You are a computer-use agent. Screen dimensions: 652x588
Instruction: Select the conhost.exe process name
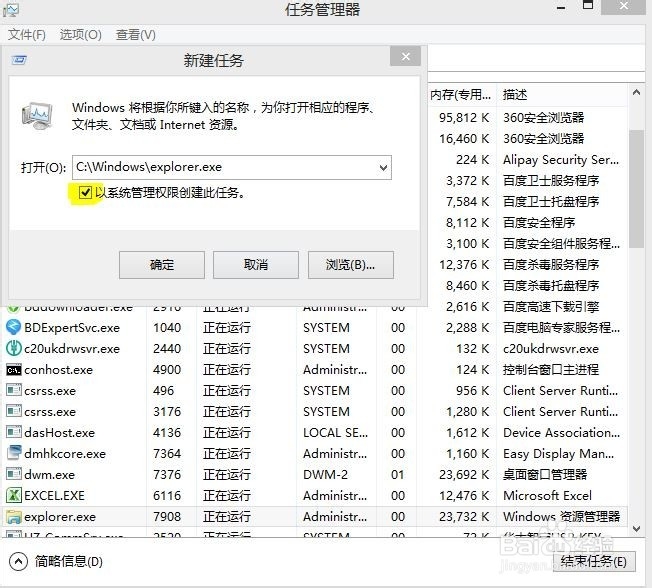[x=58, y=370]
